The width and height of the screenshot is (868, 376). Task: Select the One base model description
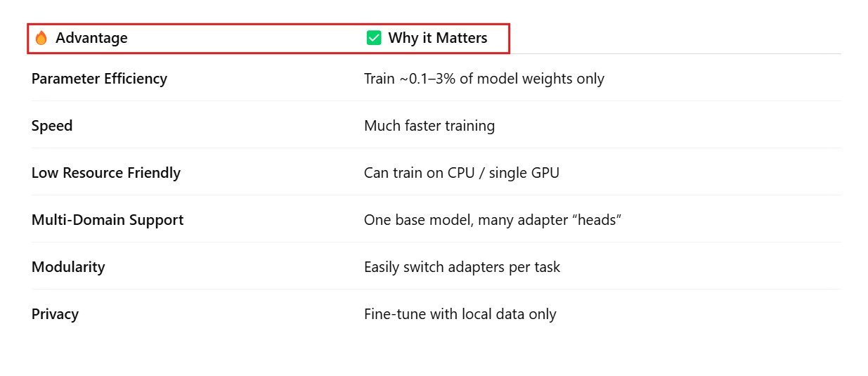point(492,220)
